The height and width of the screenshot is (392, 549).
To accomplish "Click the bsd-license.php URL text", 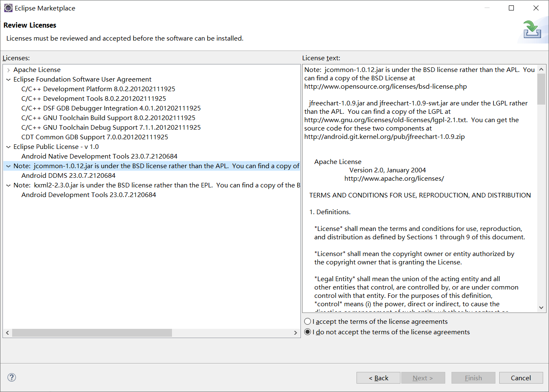I will [x=385, y=86].
